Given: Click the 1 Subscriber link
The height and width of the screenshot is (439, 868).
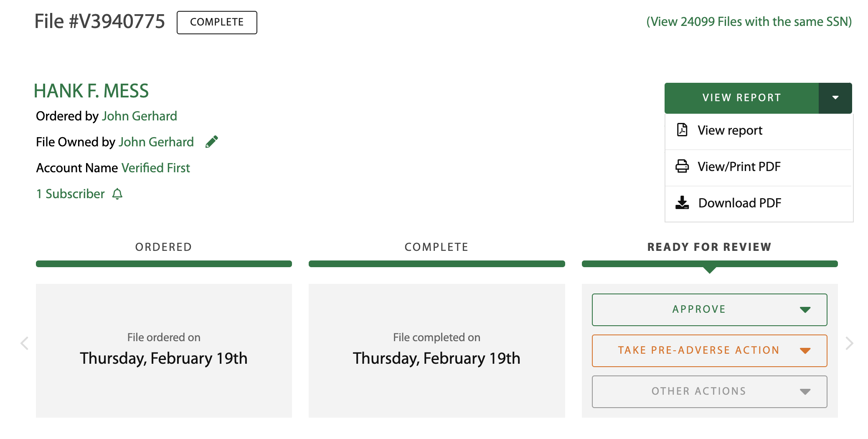Looking at the screenshot, I should point(70,194).
